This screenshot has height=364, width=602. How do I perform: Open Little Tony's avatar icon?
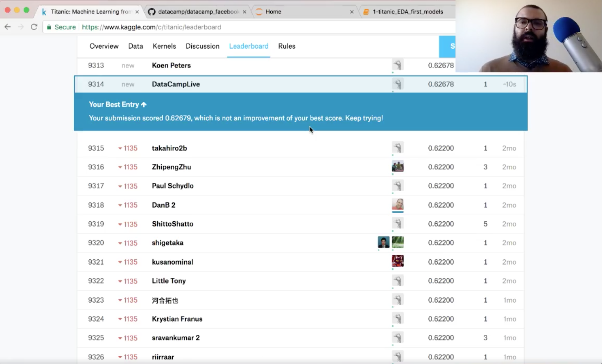pos(398,281)
